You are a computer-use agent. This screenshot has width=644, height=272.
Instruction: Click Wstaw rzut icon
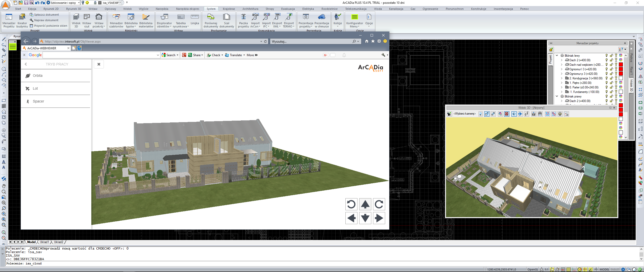click(x=87, y=20)
